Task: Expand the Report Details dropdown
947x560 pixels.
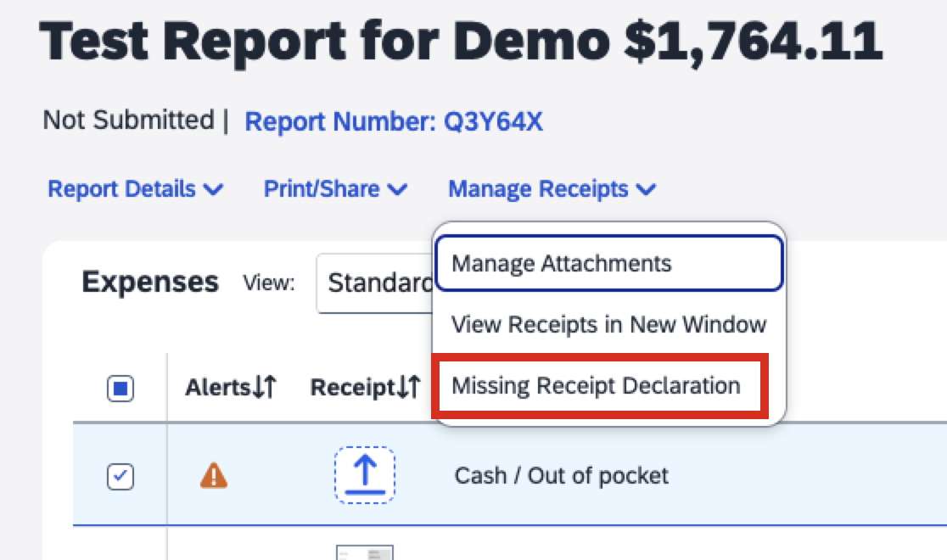Action: click(x=135, y=189)
